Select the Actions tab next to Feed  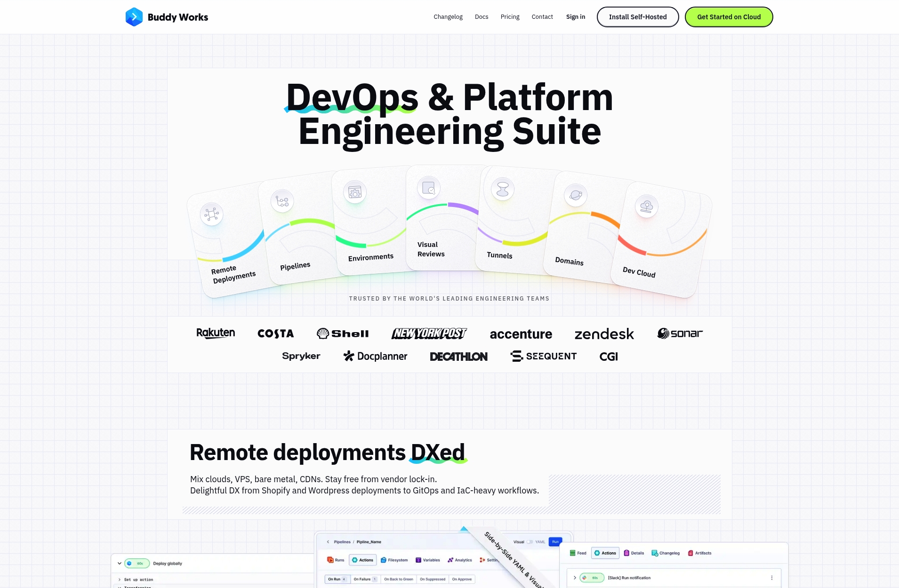pyautogui.click(x=605, y=553)
